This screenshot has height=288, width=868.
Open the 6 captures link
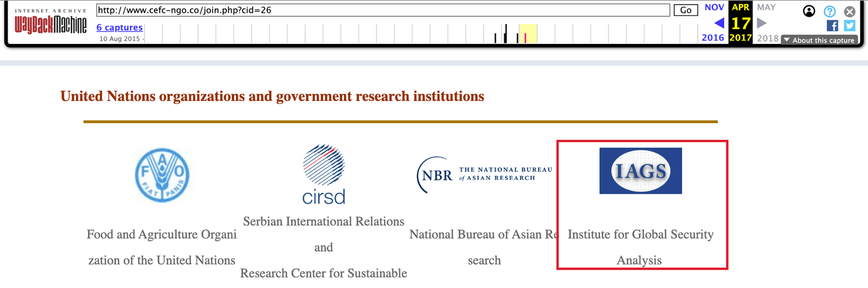pyautogui.click(x=119, y=27)
